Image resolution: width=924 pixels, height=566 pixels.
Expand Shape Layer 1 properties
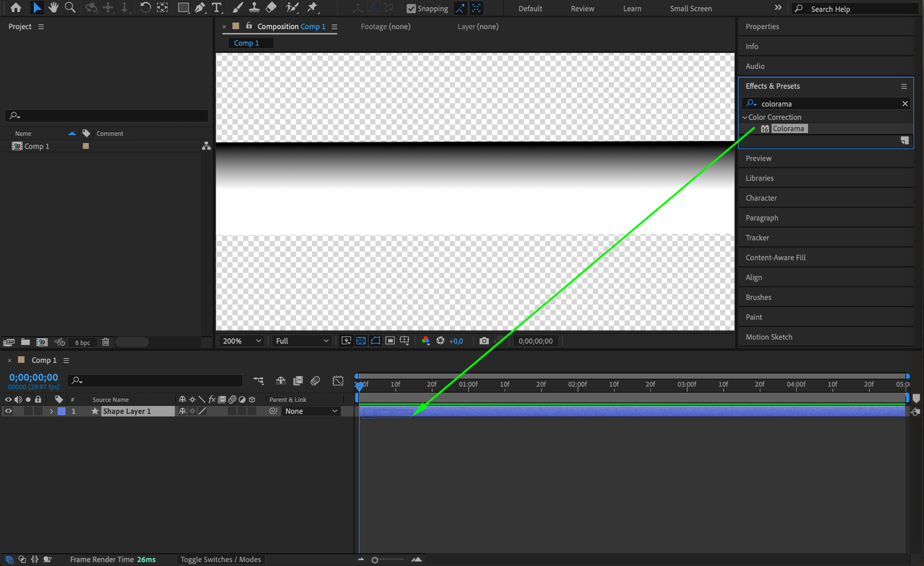pyautogui.click(x=51, y=411)
